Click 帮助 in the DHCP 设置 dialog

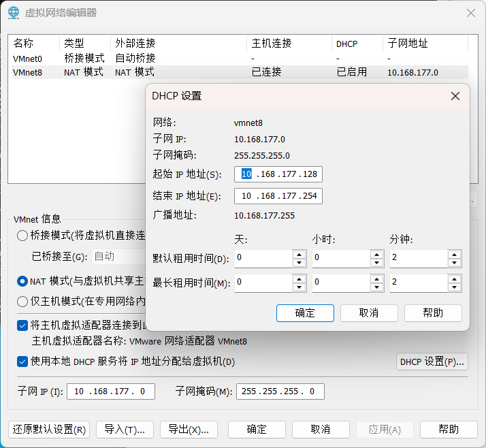(433, 313)
